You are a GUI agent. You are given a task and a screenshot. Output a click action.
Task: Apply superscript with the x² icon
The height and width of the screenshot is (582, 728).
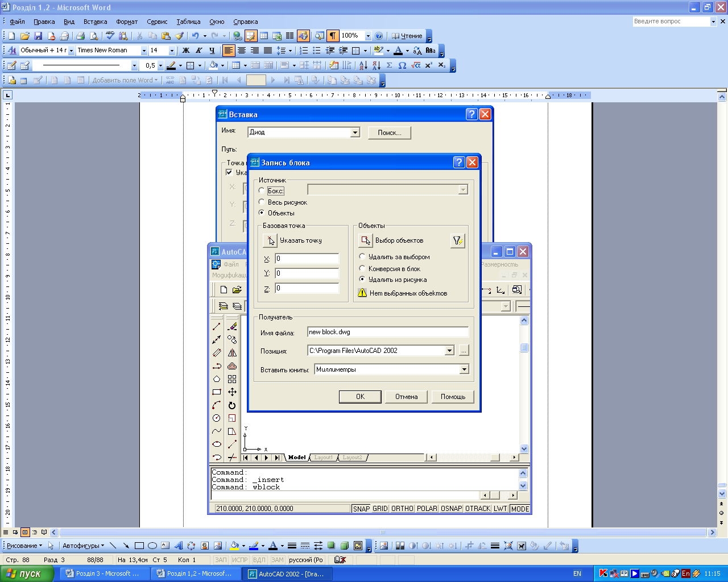(429, 65)
